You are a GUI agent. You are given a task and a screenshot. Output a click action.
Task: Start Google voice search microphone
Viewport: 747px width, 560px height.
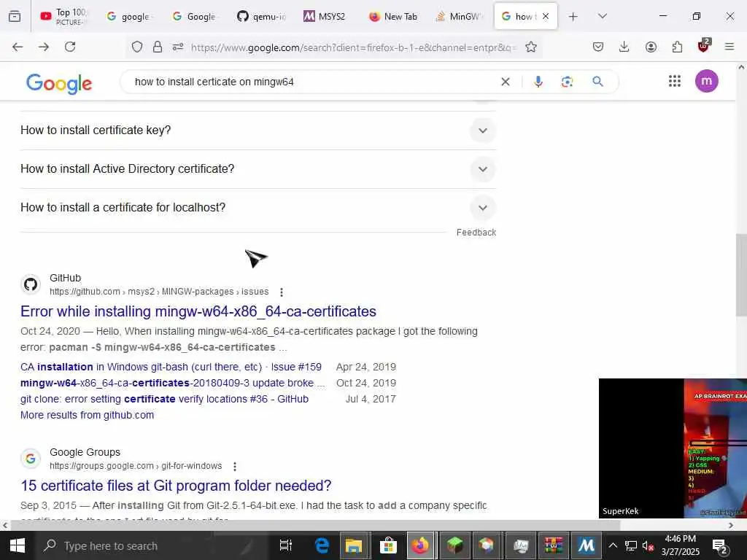[538, 82]
